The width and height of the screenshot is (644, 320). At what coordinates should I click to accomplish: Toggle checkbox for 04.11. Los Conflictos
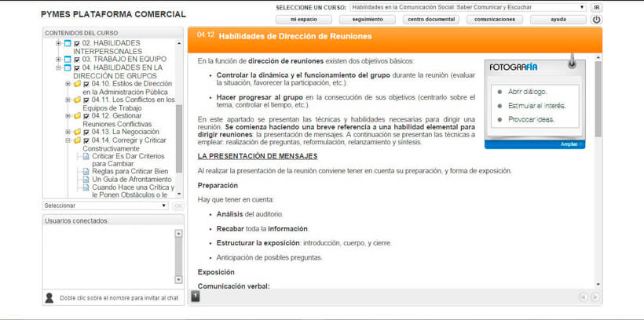point(86,100)
